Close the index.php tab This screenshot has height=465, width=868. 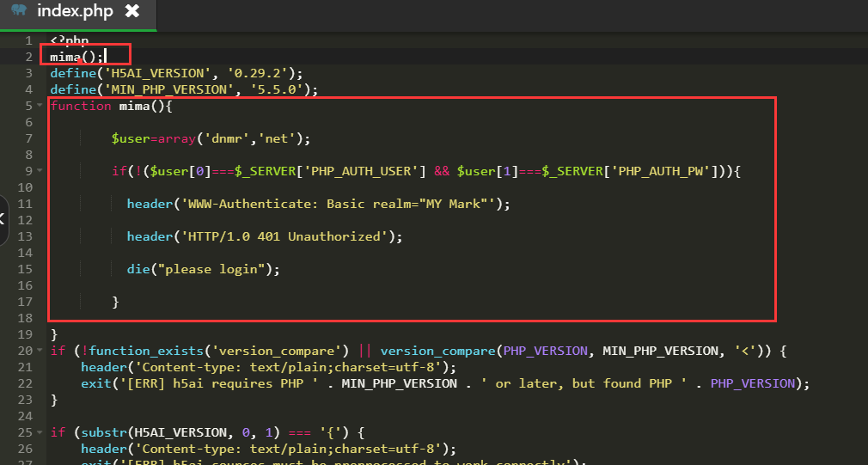131,11
